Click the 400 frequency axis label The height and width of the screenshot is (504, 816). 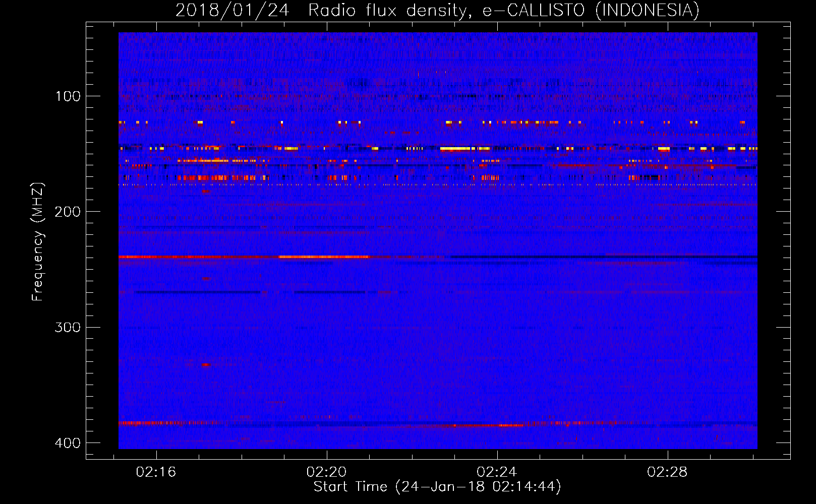pyautogui.click(x=68, y=443)
